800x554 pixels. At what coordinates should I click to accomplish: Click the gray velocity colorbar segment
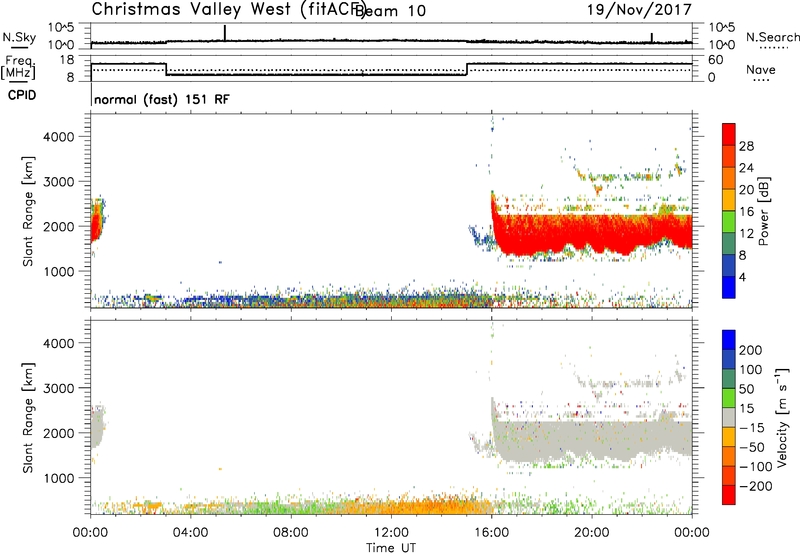(729, 418)
